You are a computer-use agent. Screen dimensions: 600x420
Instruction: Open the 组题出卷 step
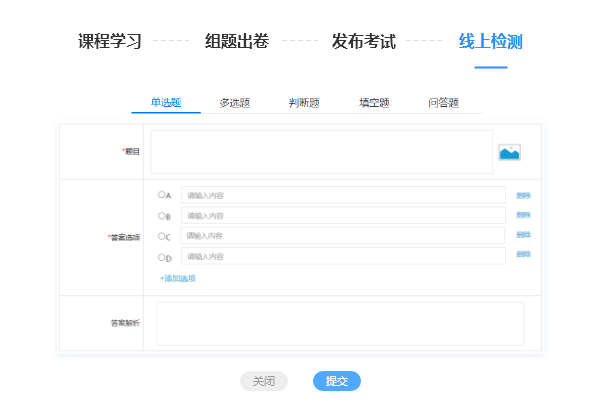click(237, 42)
